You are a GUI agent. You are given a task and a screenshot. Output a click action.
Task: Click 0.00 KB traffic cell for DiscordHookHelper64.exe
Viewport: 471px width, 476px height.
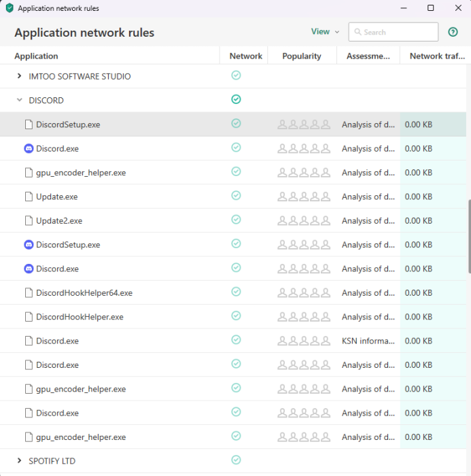tap(419, 292)
